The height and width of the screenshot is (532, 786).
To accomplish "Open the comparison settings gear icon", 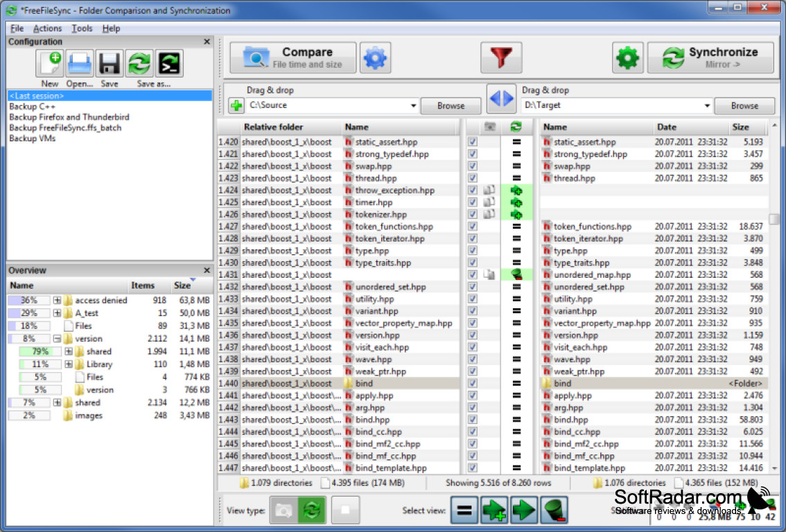I will 376,57.
